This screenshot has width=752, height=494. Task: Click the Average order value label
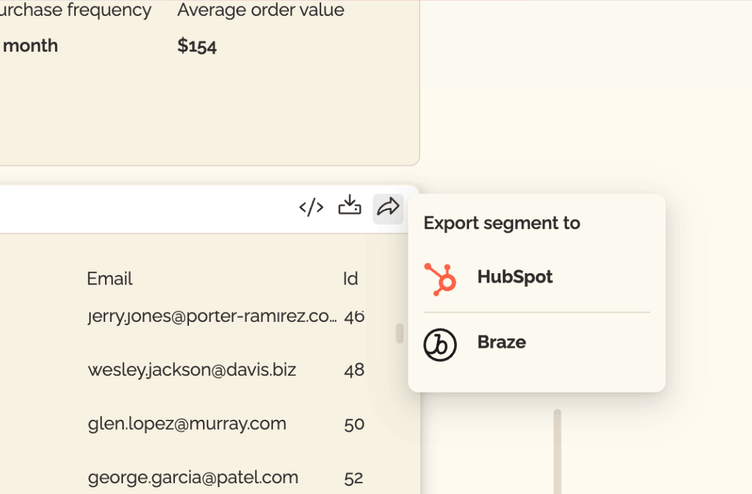coord(260,10)
